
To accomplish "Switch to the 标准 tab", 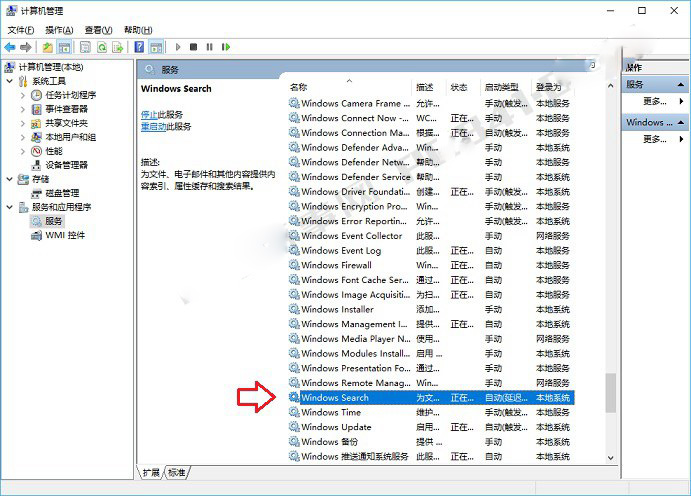I will (177, 473).
